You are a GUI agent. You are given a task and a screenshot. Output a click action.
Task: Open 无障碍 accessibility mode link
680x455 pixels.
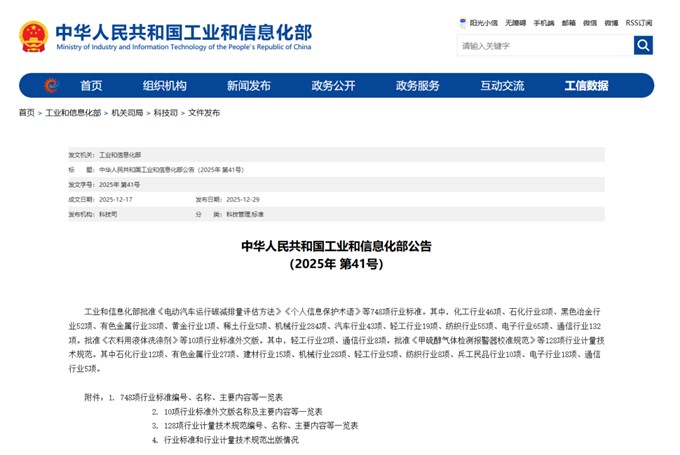(x=516, y=22)
